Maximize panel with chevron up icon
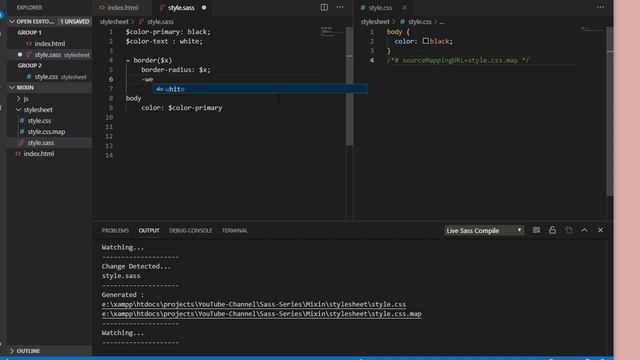Image resolution: width=640 pixels, height=360 pixels. 584,231
